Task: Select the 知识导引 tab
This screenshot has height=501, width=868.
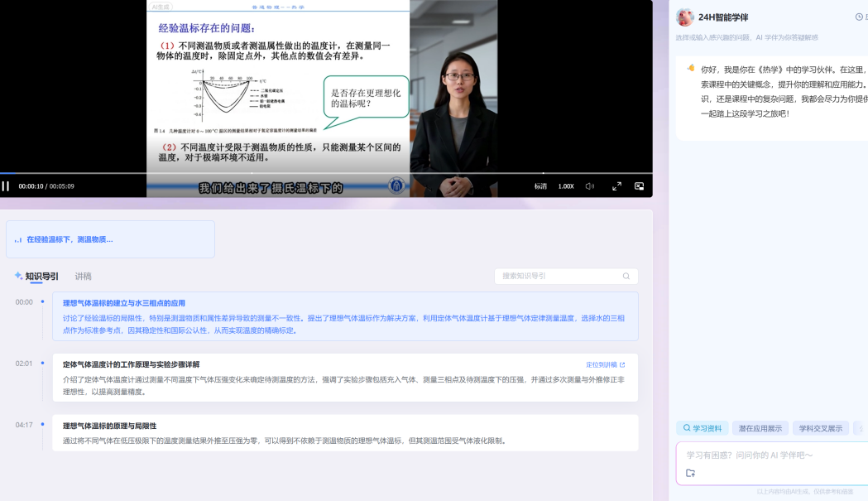Action: coord(41,277)
